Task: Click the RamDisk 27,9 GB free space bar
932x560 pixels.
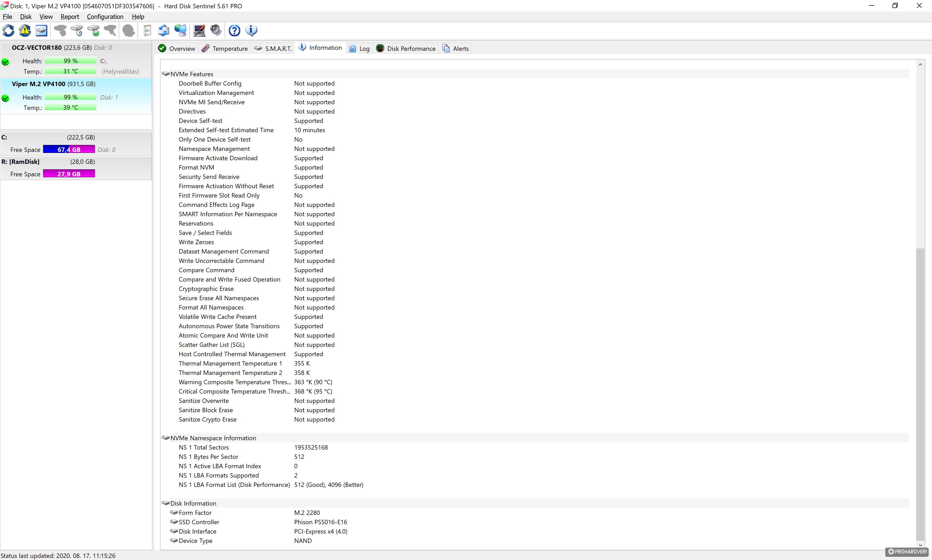Action: [69, 174]
